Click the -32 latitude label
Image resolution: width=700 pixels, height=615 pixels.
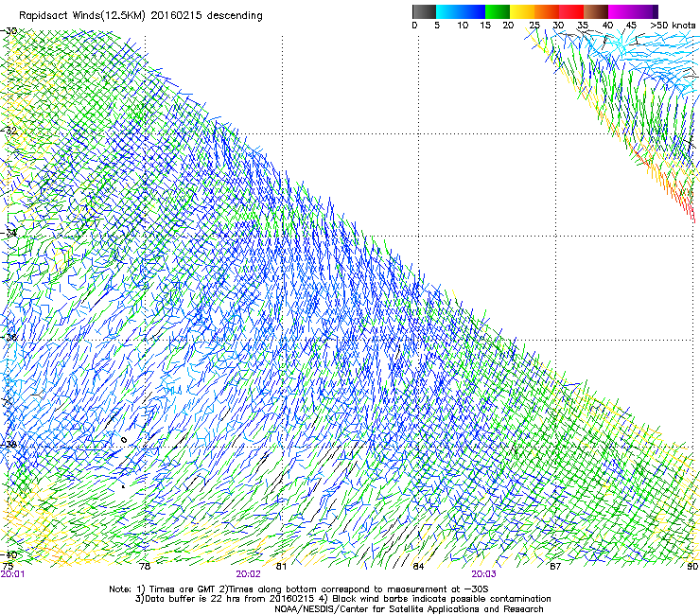(9, 131)
